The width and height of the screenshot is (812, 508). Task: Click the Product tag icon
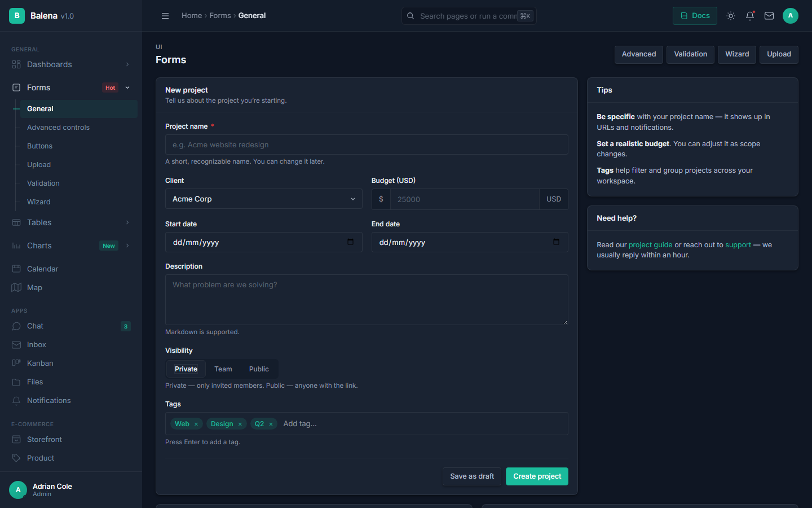(x=16, y=458)
